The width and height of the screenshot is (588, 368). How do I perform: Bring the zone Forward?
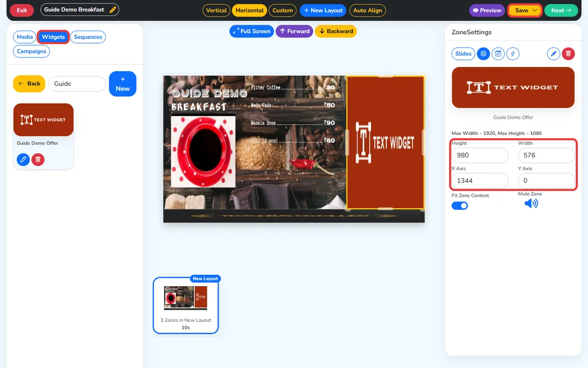click(294, 31)
